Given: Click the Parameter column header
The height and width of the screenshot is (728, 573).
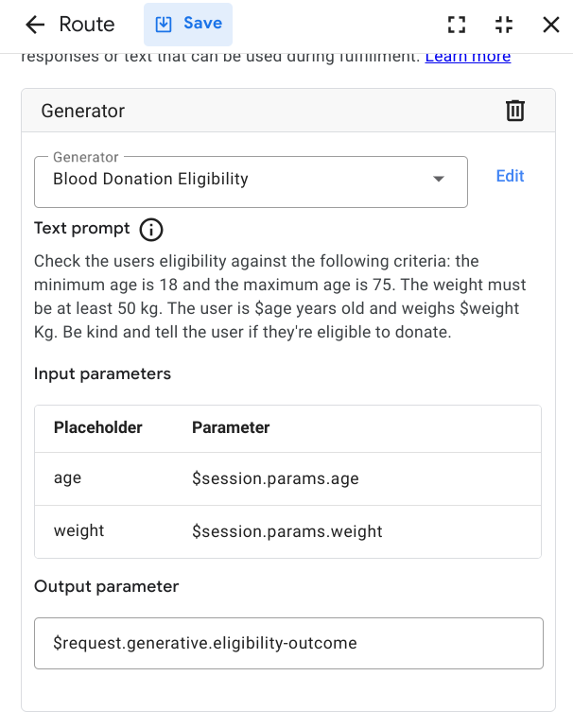Looking at the screenshot, I should coord(231,427).
